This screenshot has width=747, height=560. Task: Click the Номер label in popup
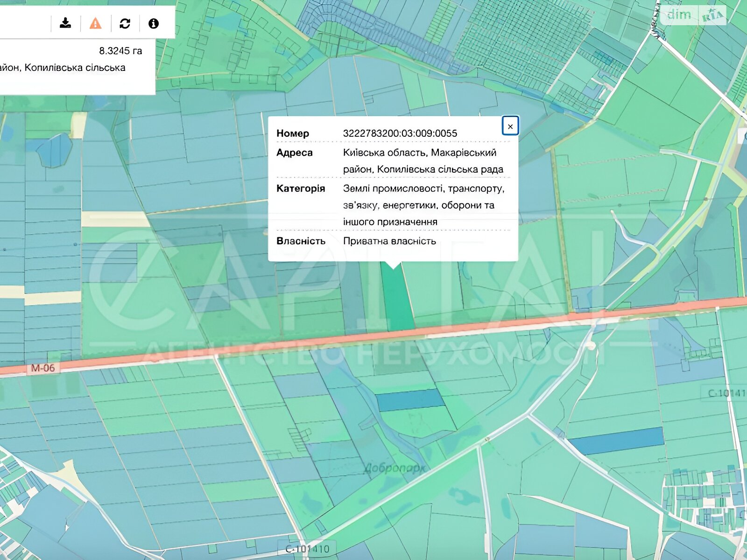click(x=292, y=133)
